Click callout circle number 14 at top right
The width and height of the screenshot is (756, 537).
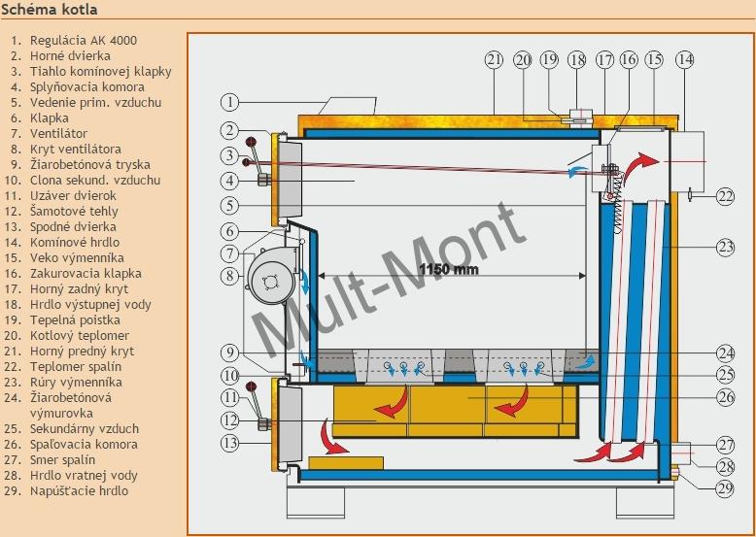pos(685,59)
